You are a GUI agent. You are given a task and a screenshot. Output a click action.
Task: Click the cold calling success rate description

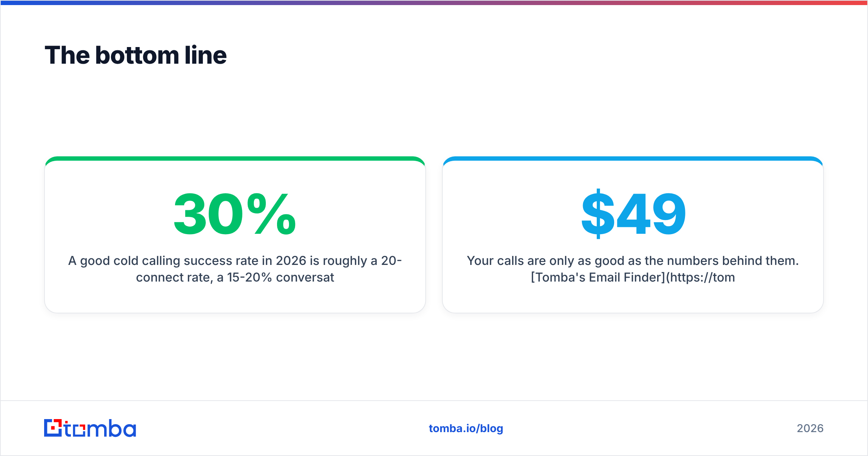[x=235, y=269]
